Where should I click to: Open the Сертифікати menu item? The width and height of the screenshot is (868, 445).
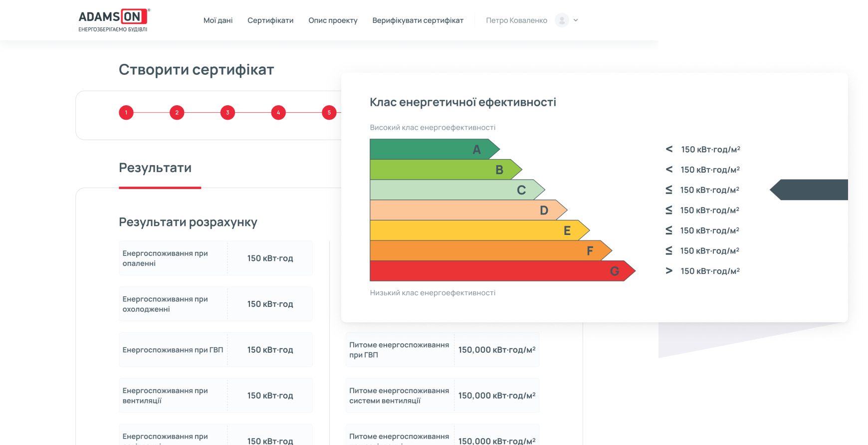(x=270, y=20)
